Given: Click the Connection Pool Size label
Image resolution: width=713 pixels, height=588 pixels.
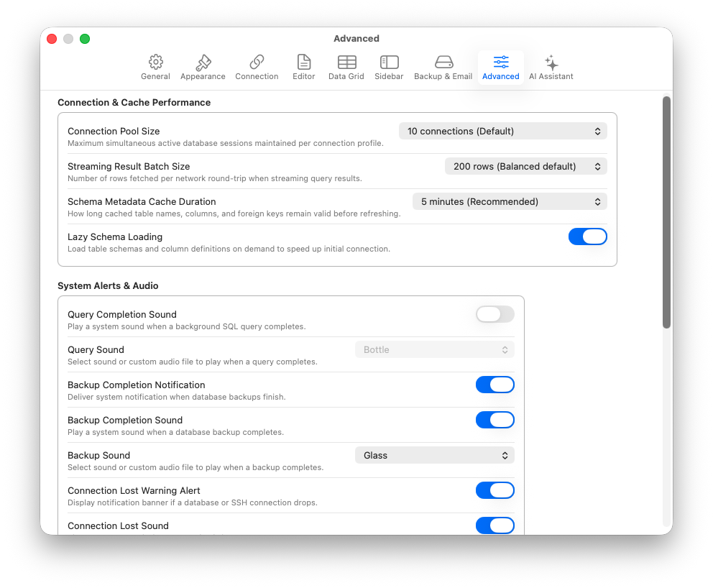Looking at the screenshot, I should 114,131.
